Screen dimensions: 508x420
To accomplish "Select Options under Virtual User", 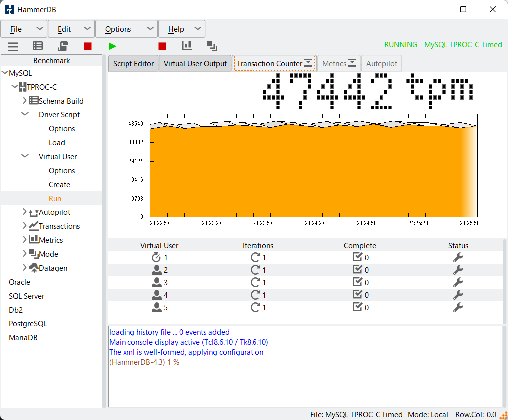I will pyautogui.click(x=62, y=170).
